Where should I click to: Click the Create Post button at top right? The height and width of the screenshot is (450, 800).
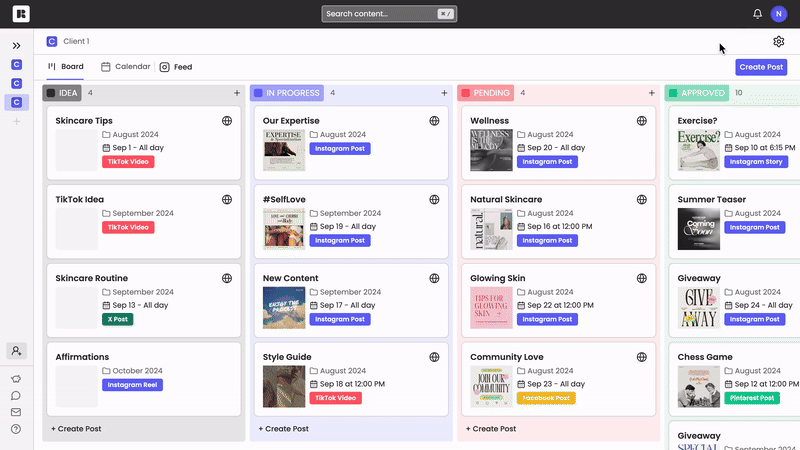click(761, 67)
